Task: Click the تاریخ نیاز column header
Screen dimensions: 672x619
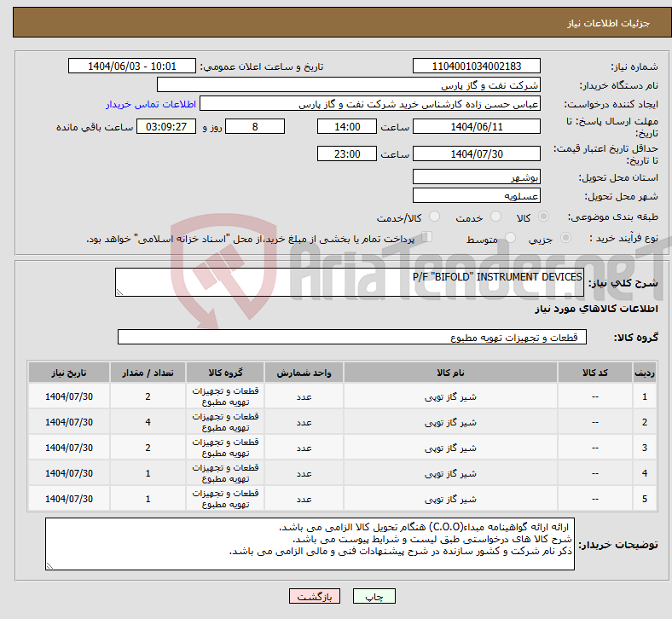Action: click(69, 373)
